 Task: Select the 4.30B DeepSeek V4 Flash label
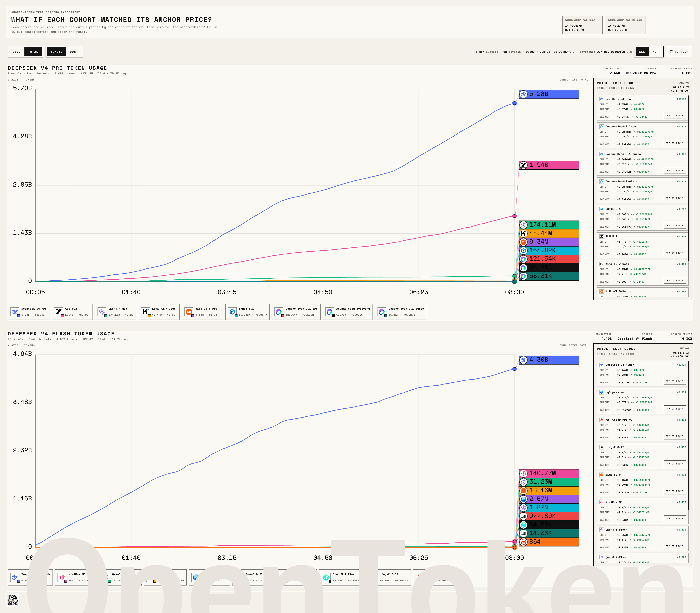point(549,360)
